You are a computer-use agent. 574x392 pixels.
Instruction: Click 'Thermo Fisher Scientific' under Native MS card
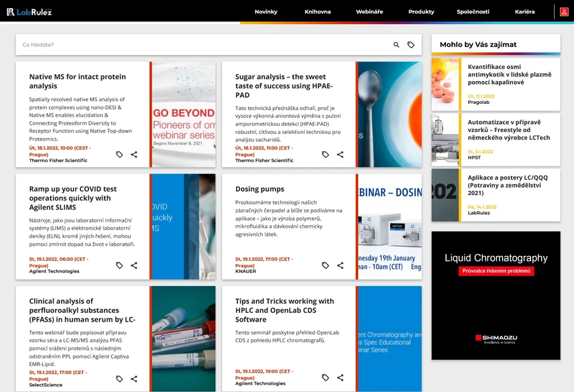click(58, 160)
